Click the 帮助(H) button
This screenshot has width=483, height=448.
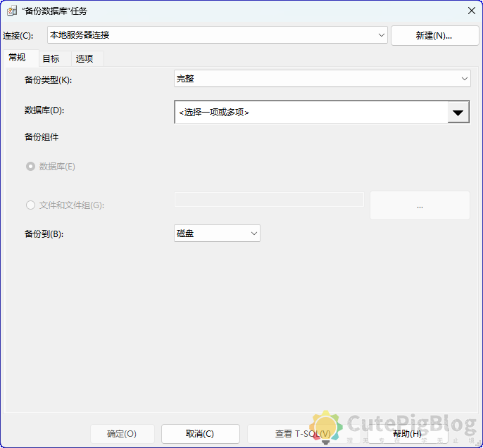point(408,434)
